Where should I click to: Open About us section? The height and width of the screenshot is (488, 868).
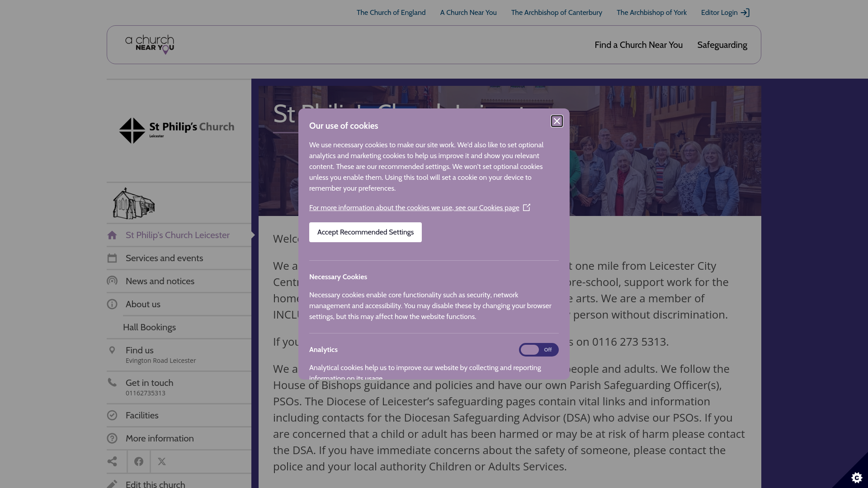(x=179, y=304)
